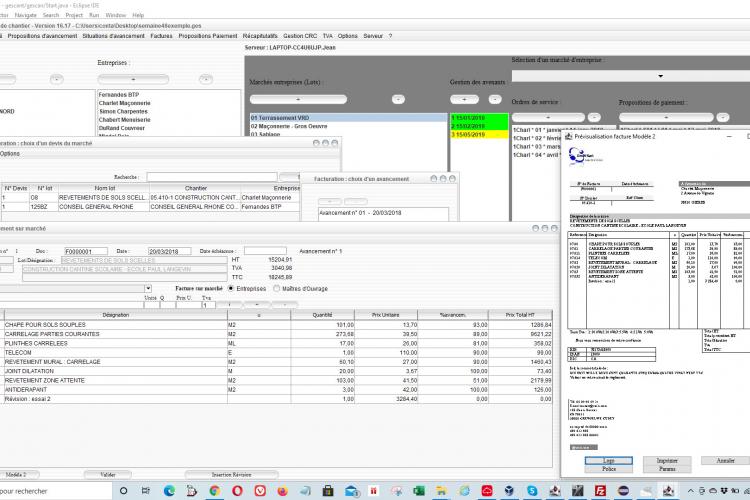The image size is (750, 500).
Task: Launch Google Chrome from the taskbar
Action: [215, 490]
